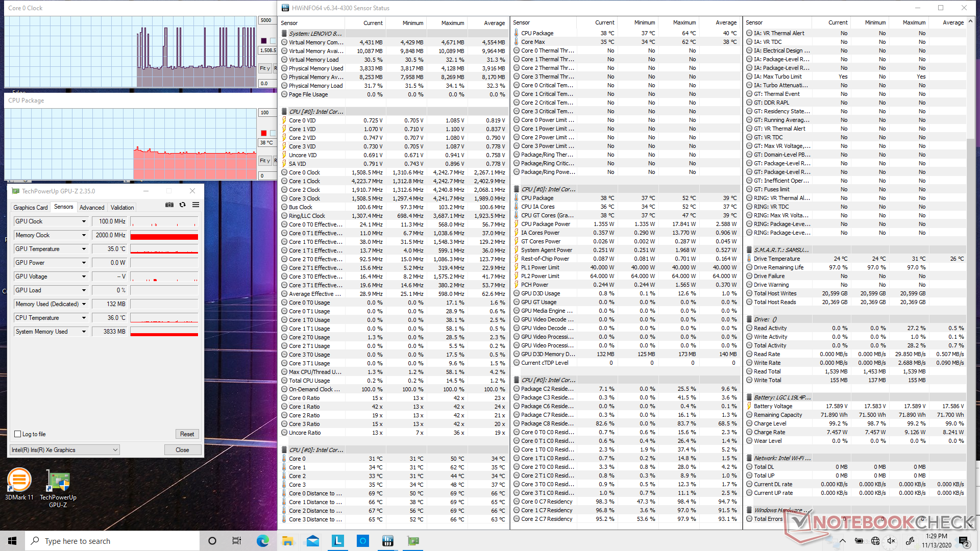Image resolution: width=980 pixels, height=551 pixels.
Task: Click the GPU-Z refresh icon
Action: pyautogui.click(x=183, y=205)
